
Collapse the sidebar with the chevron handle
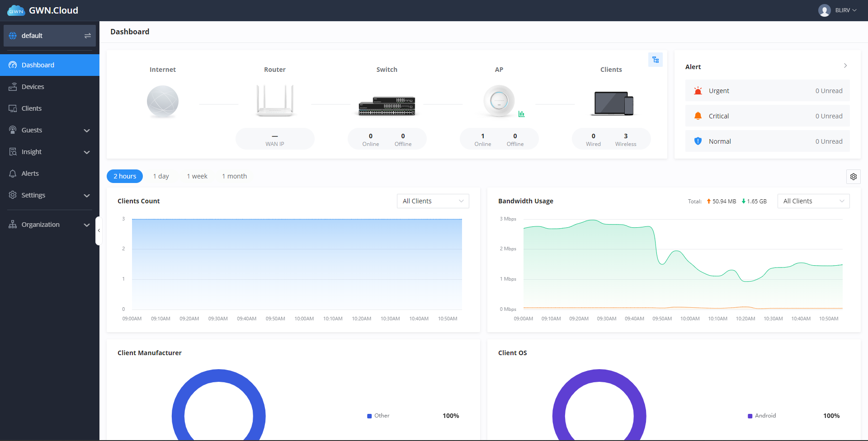[99, 230]
